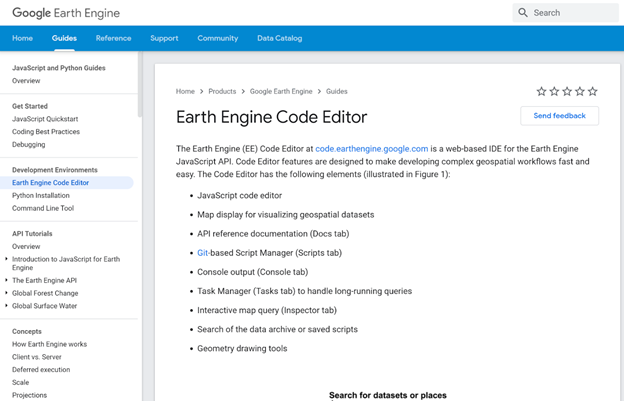
Task: Expand Global Surface Water tutorial
Action: click(x=6, y=306)
